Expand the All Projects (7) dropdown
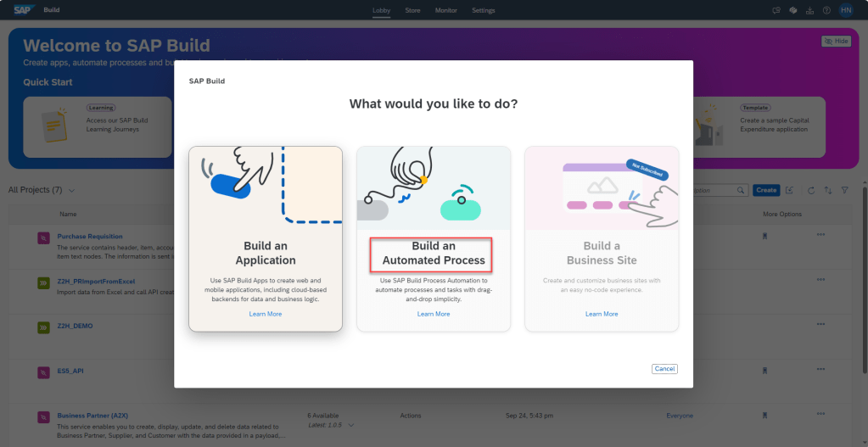 pos(71,190)
